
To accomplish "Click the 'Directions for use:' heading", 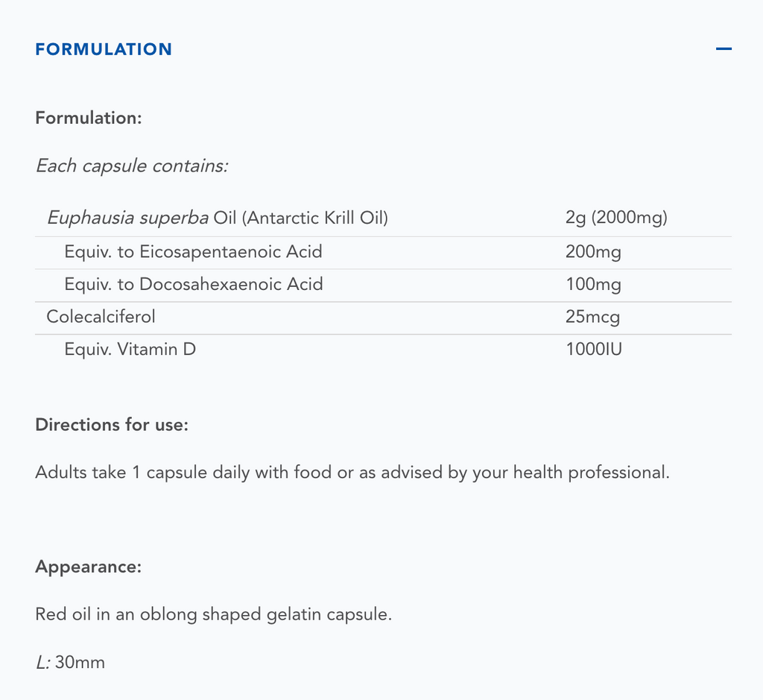I will 112,425.
